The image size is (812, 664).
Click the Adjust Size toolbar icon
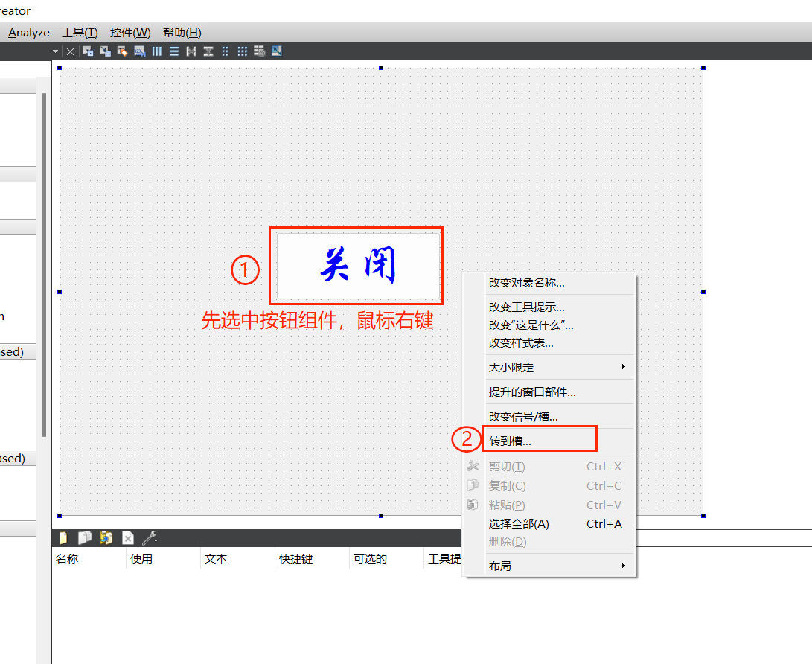coord(276,51)
